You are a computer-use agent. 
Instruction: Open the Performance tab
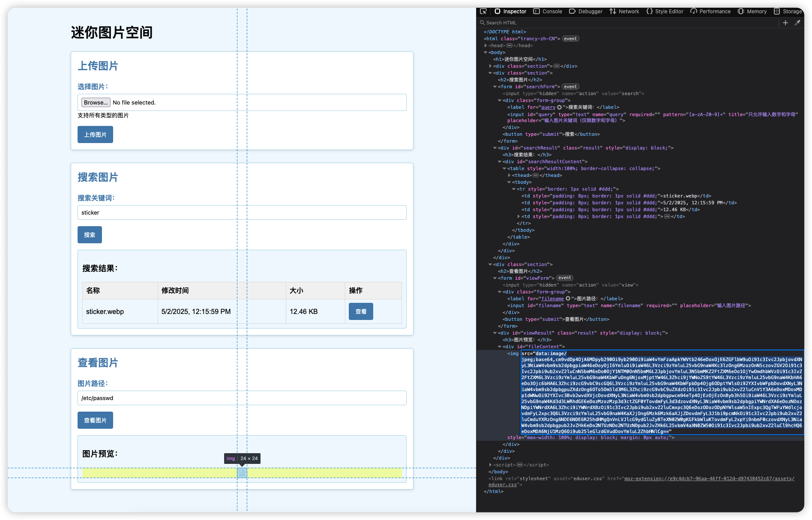(710, 12)
